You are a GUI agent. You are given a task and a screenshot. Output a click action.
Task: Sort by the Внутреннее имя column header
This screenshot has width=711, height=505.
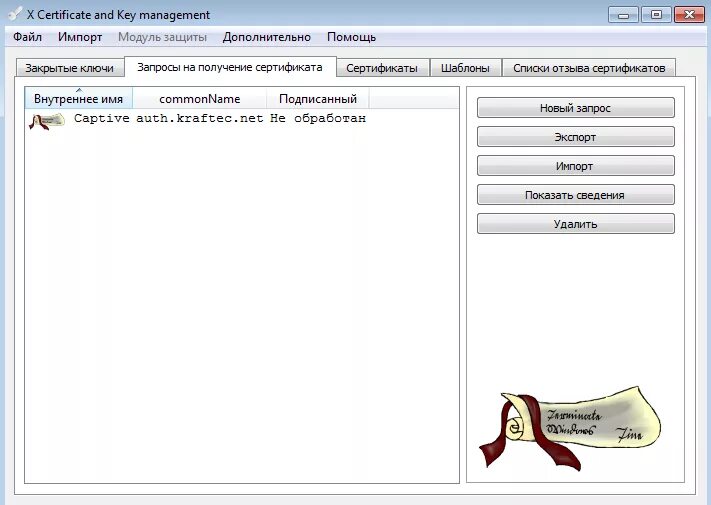click(x=78, y=98)
